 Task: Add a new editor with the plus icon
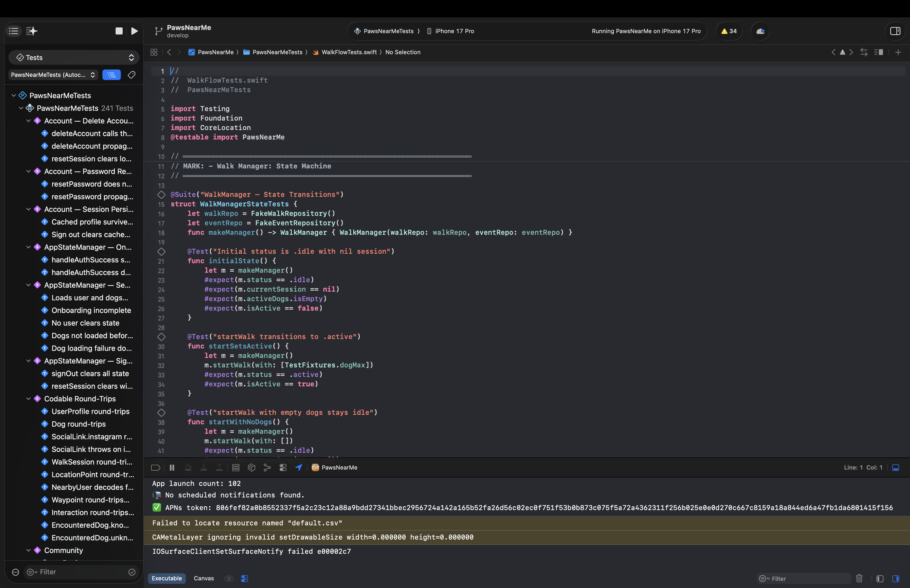pos(898,52)
